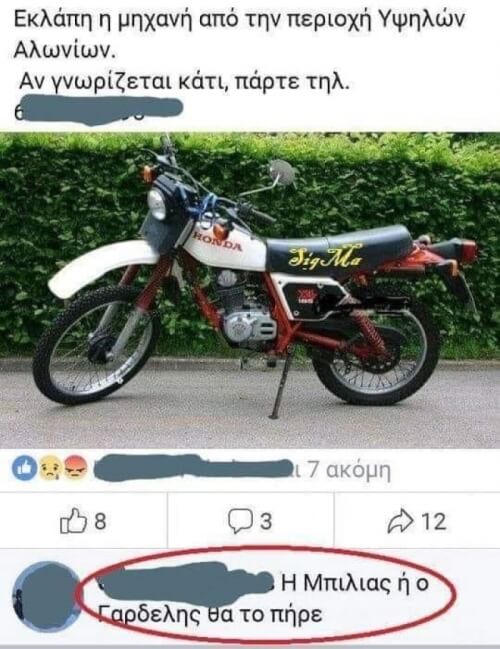Click the sad face reaction emoji

click(50, 468)
